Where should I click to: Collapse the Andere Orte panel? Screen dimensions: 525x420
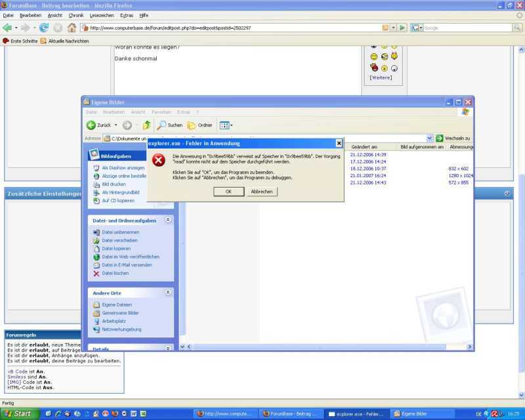click(x=168, y=293)
